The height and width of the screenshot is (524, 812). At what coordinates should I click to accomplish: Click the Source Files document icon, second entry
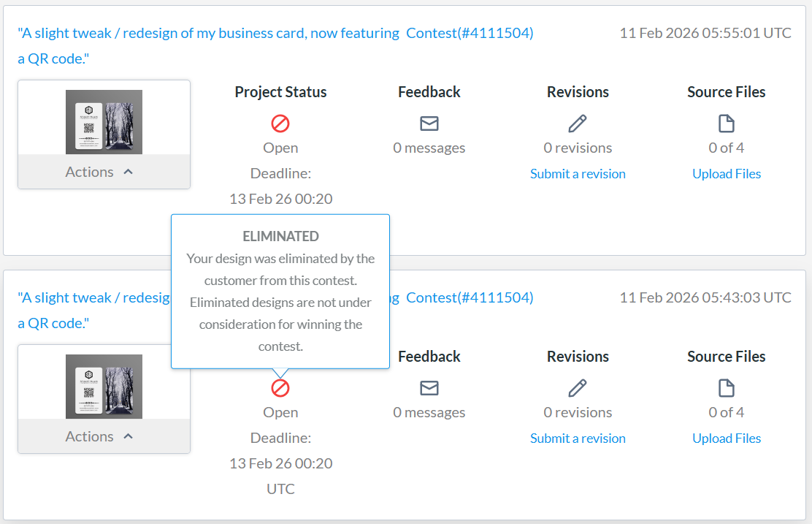[x=726, y=388]
